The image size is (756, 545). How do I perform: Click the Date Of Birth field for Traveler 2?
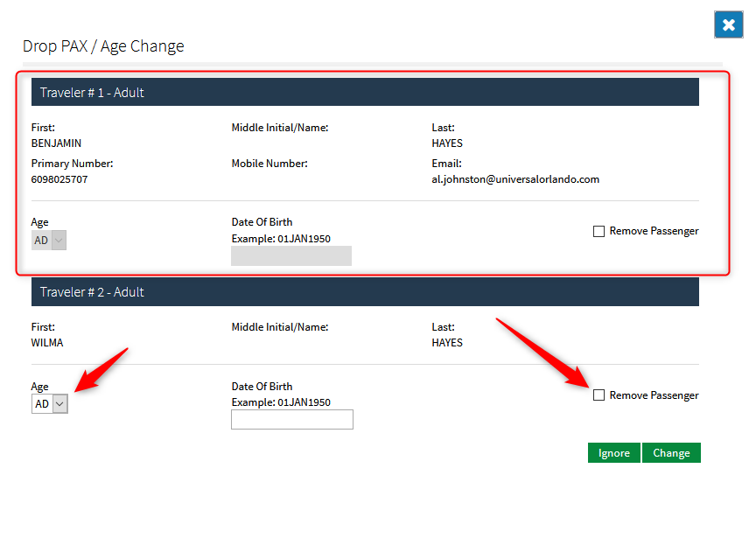tap(291, 419)
